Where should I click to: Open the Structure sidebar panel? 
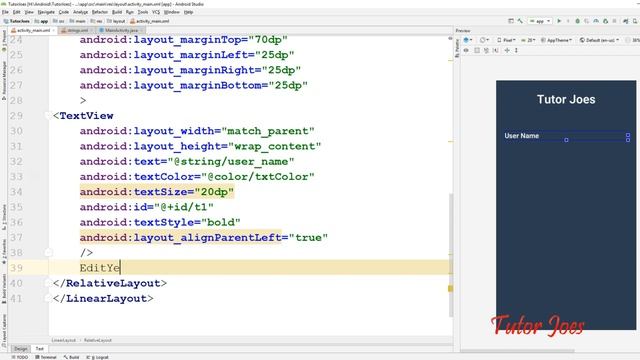[4, 218]
